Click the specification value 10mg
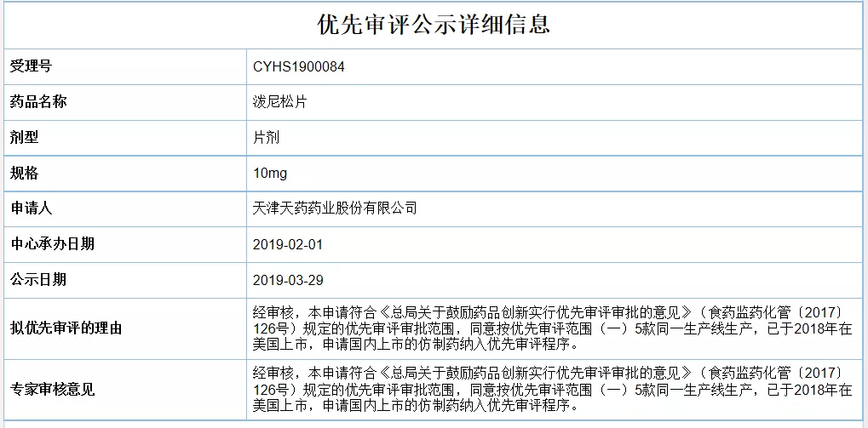 pyautogui.click(x=270, y=173)
